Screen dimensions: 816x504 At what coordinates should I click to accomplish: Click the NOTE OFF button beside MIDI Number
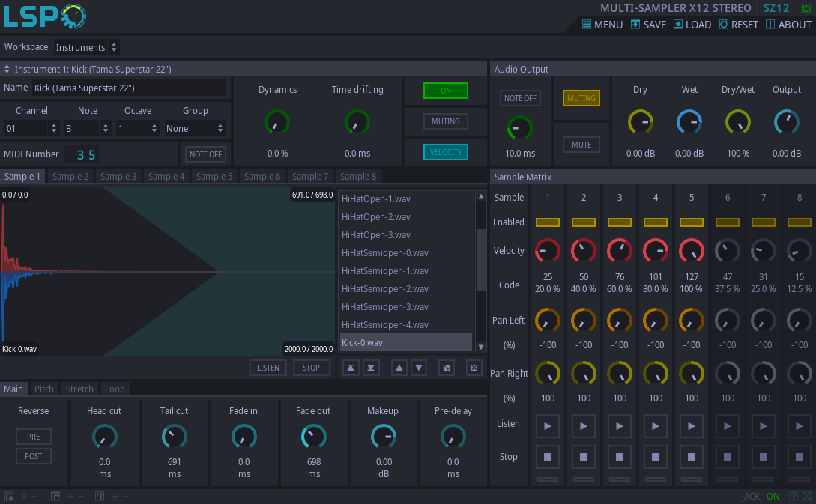pyautogui.click(x=205, y=154)
